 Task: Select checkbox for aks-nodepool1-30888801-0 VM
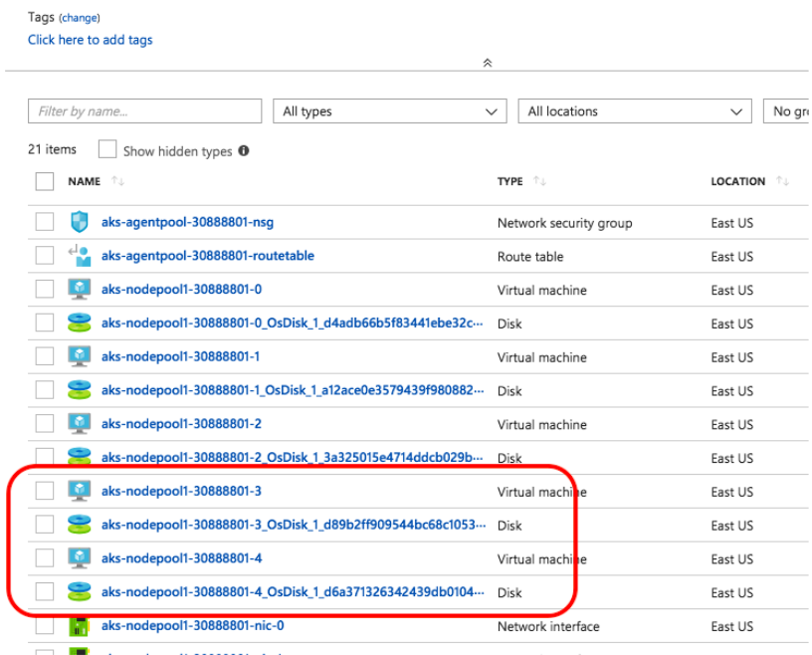[45, 289]
